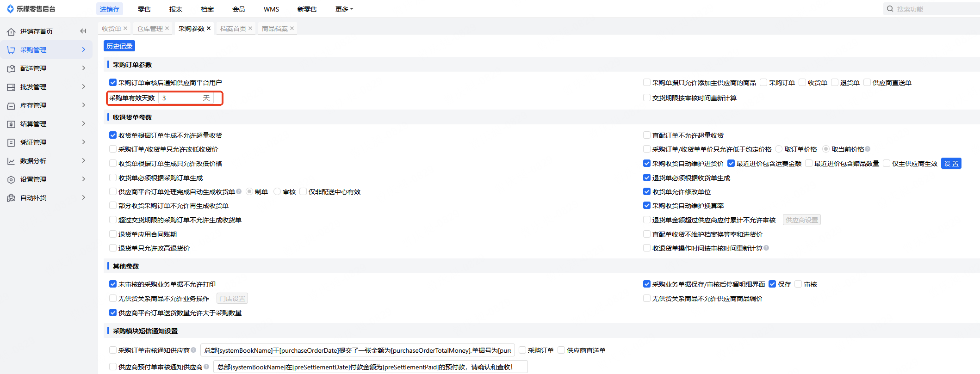
Task: Click the 数据分析 chart icon
Action: tap(11, 161)
